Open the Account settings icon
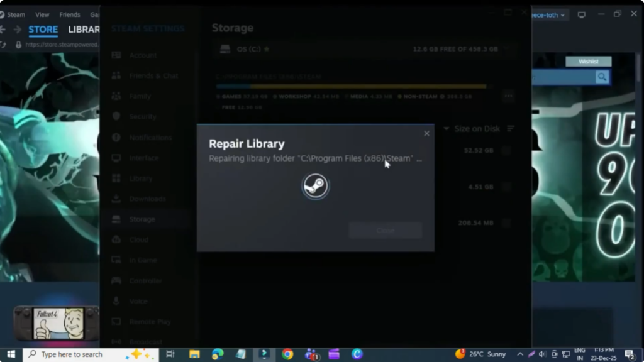 coord(134,55)
